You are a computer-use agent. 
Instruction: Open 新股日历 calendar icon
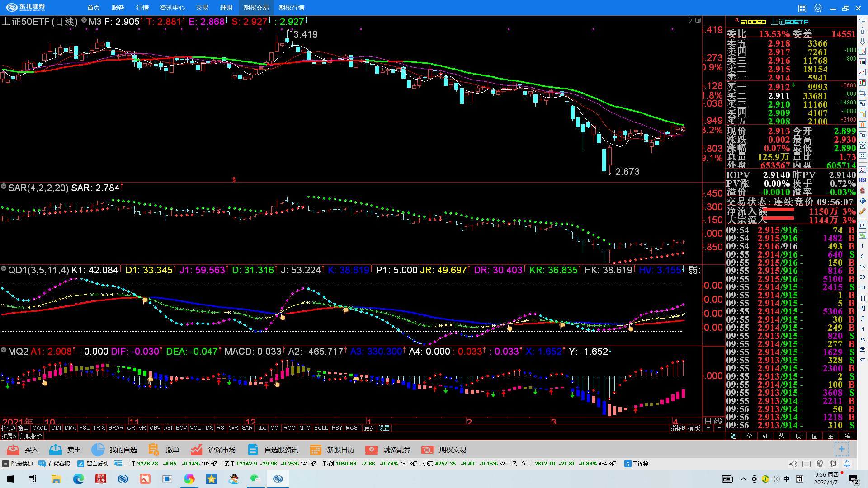(x=316, y=450)
